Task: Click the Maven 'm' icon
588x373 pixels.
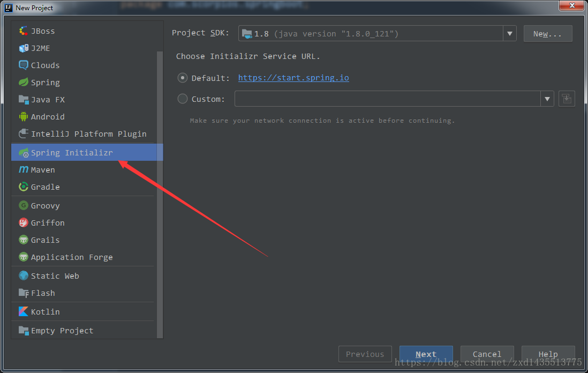Action: click(x=23, y=169)
